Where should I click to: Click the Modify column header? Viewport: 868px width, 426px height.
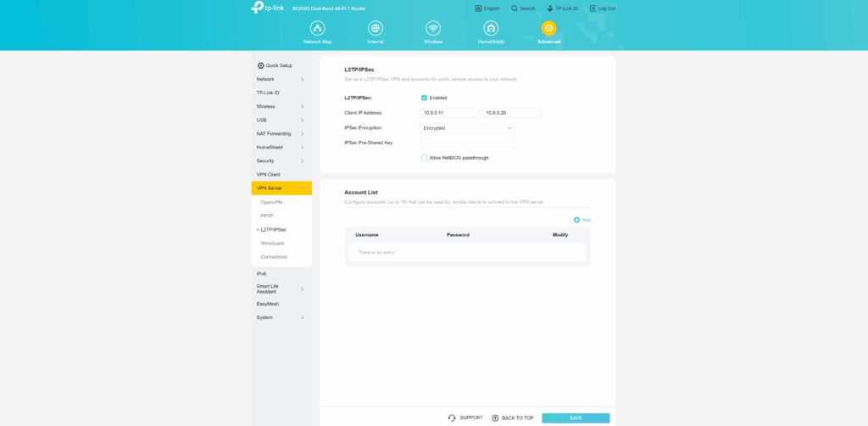point(560,235)
